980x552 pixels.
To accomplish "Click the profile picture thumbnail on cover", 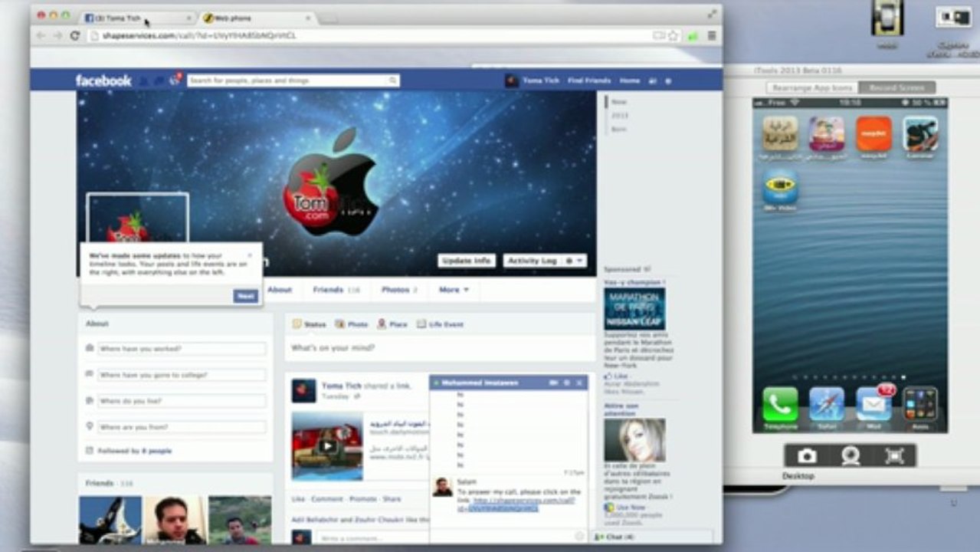I will coord(138,219).
